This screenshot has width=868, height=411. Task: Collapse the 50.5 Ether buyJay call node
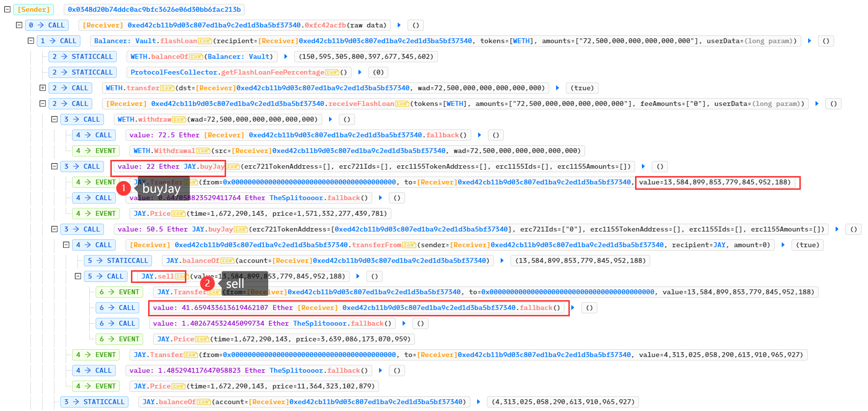[54, 229]
